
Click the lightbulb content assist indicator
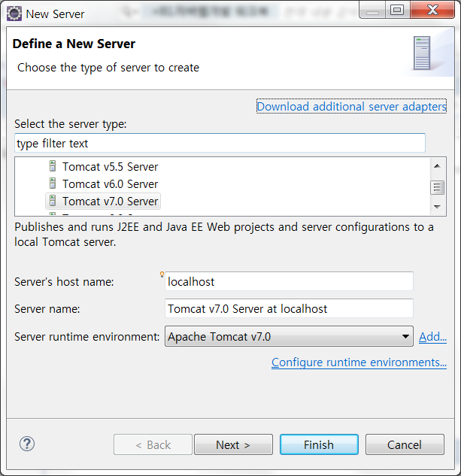[162, 274]
